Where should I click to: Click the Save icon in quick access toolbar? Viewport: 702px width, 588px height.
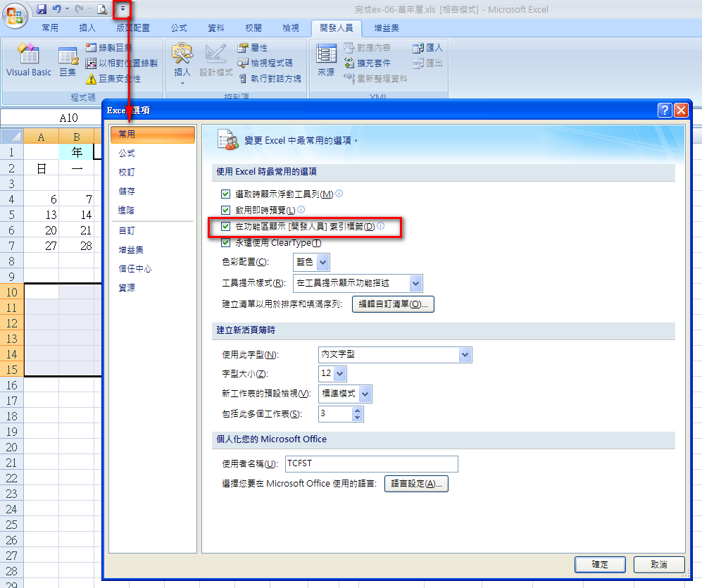coord(42,9)
